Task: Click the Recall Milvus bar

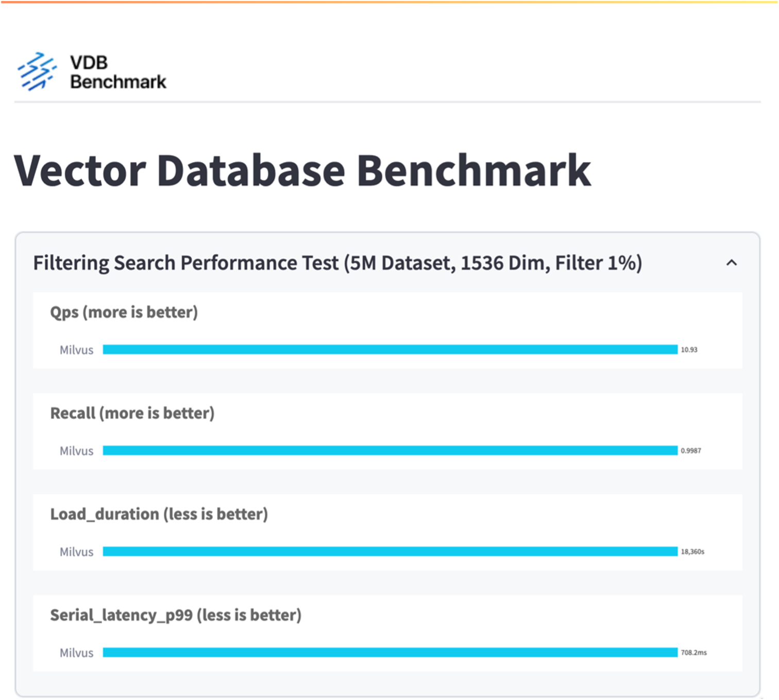Action: pyautogui.click(x=390, y=451)
